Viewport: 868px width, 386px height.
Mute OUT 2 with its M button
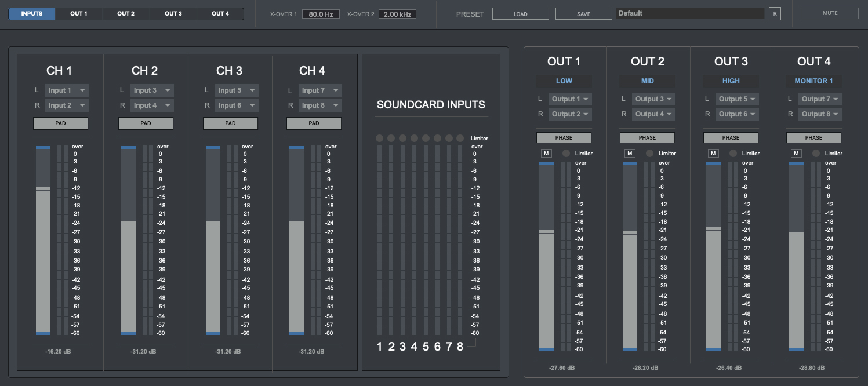point(630,154)
